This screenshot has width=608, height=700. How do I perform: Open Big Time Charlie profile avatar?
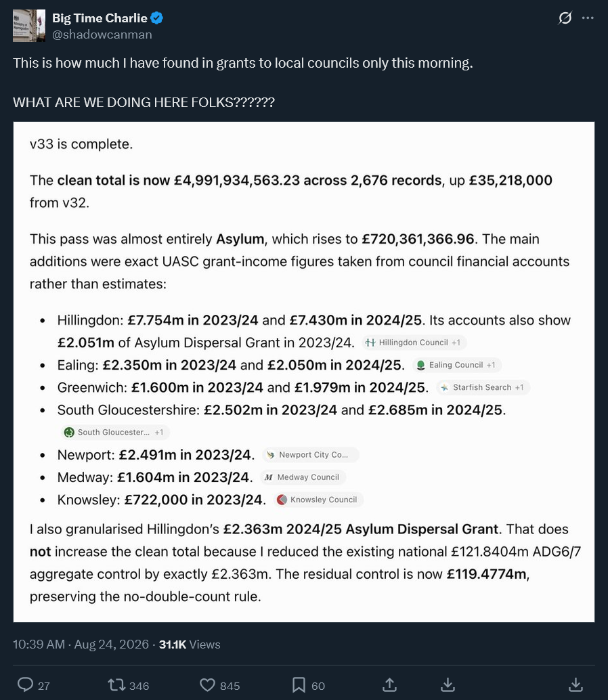[x=29, y=26]
